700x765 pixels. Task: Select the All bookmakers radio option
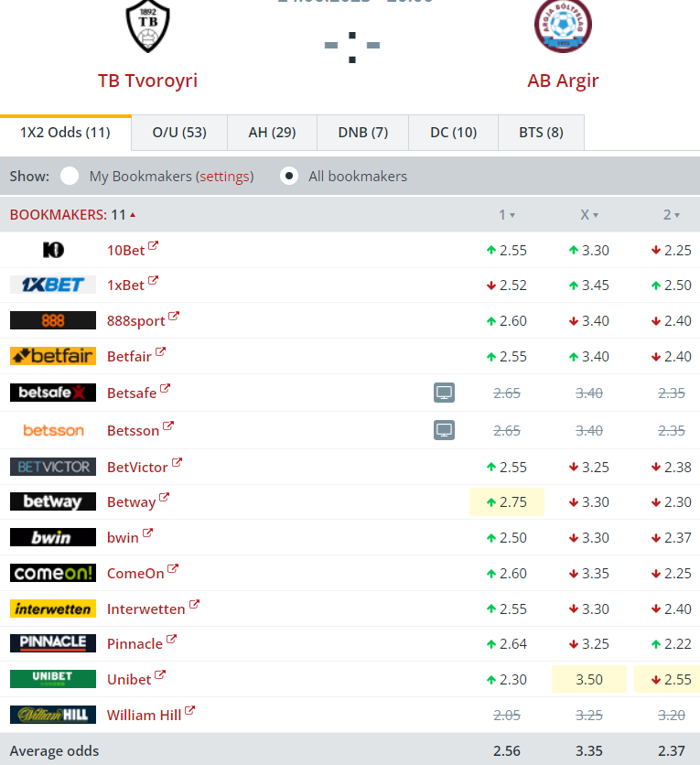coord(289,176)
